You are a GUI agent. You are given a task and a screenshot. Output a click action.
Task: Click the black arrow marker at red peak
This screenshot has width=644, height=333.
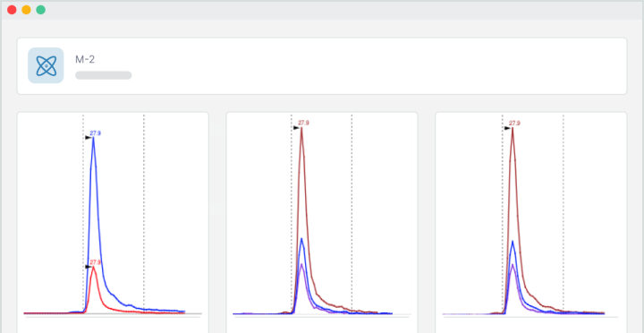(89, 267)
